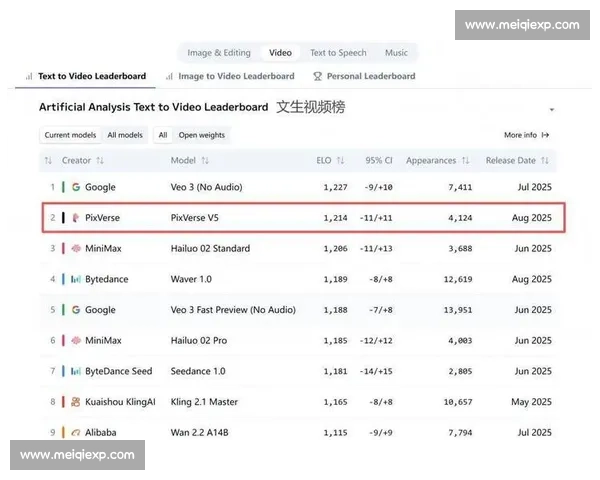Switch to the Text to Speech tab
Viewport: 600px width, 480px height.
coord(338,53)
